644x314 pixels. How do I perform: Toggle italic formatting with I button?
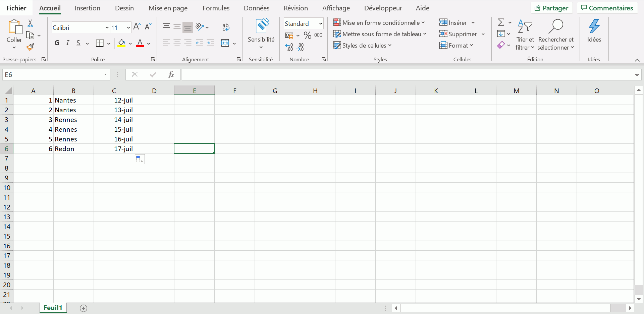click(68, 43)
